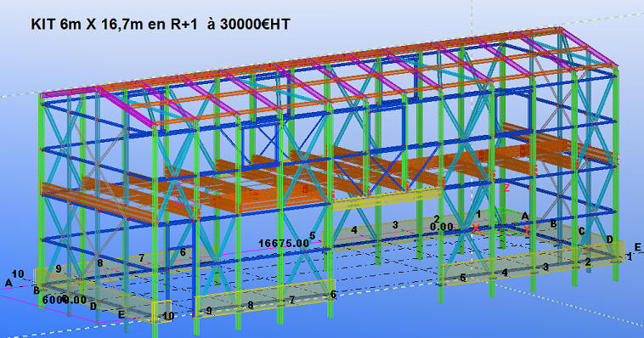
Task: Click grid label A next to red Y
Action: click(524, 216)
